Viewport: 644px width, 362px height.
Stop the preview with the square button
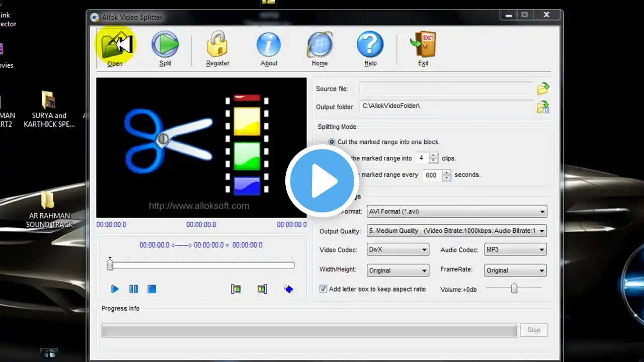point(151,289)
